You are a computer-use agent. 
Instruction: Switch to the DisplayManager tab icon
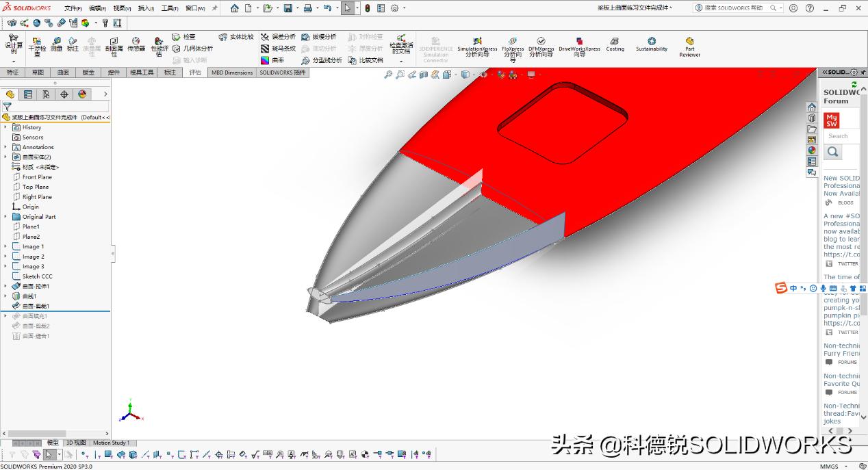(82, 94)
